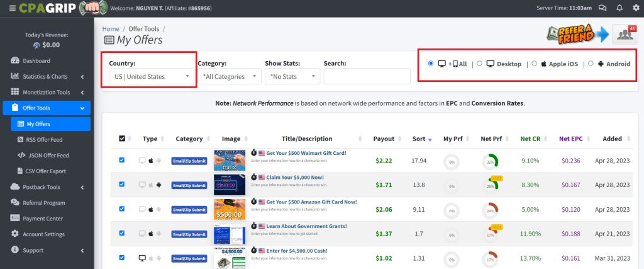Open RSS Offer Feed menu item
Image resolution: width=644 pixels, height=269 pixels.
pos(44,139)
